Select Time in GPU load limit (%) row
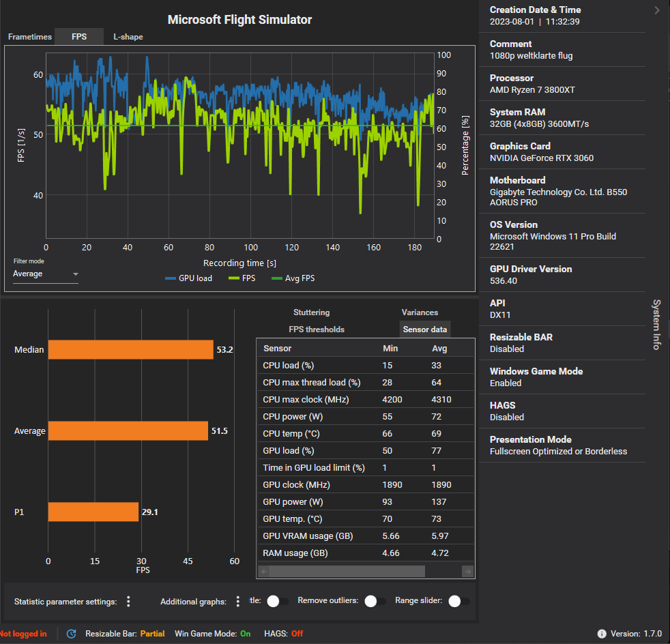This screenshot has width=670, height=644. (366, 468)
